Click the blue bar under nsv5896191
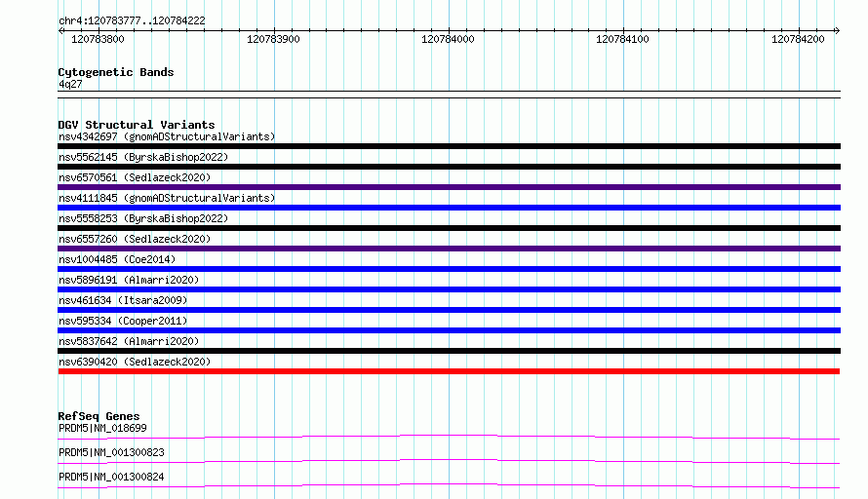Image resolution: width=868 pixels, height=499 pixels. click(449, 289)
